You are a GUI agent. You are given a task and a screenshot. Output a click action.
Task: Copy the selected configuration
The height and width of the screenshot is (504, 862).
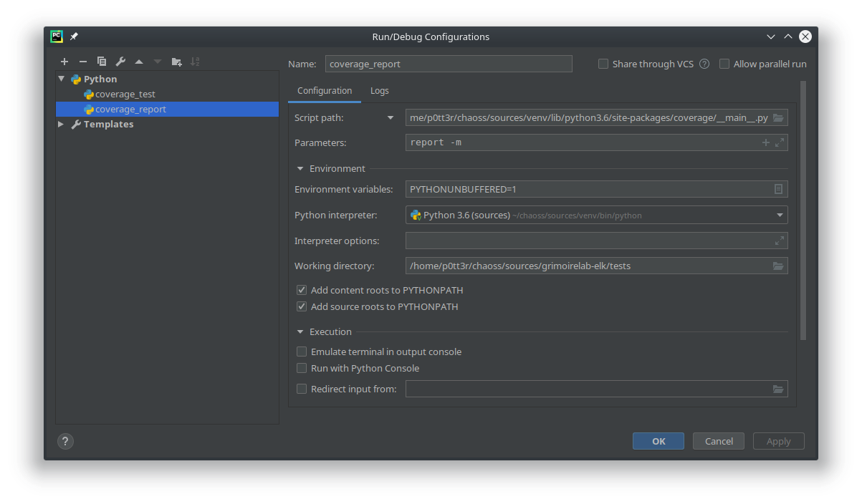101,62
